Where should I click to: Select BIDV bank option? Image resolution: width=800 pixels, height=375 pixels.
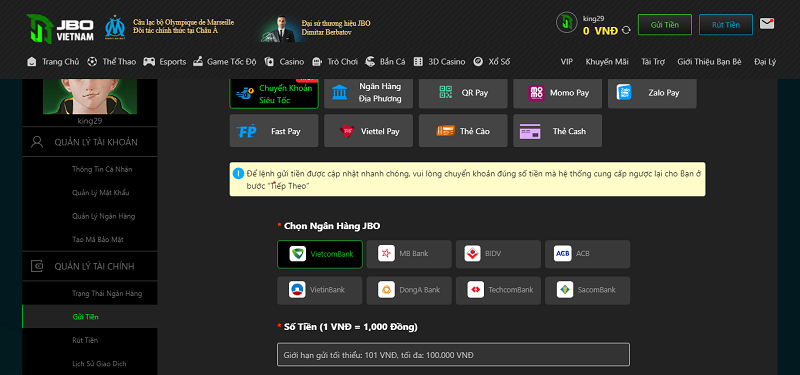498,254
